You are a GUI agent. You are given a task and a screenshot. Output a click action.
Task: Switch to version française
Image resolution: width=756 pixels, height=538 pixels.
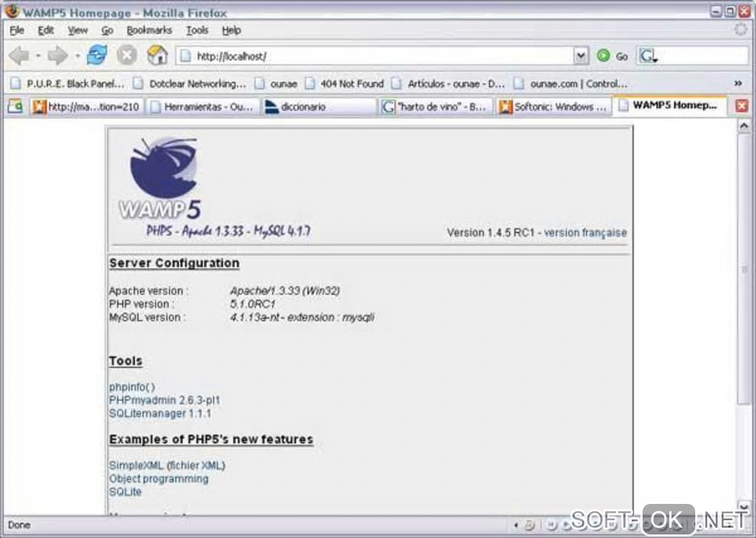tap(586, 233)
